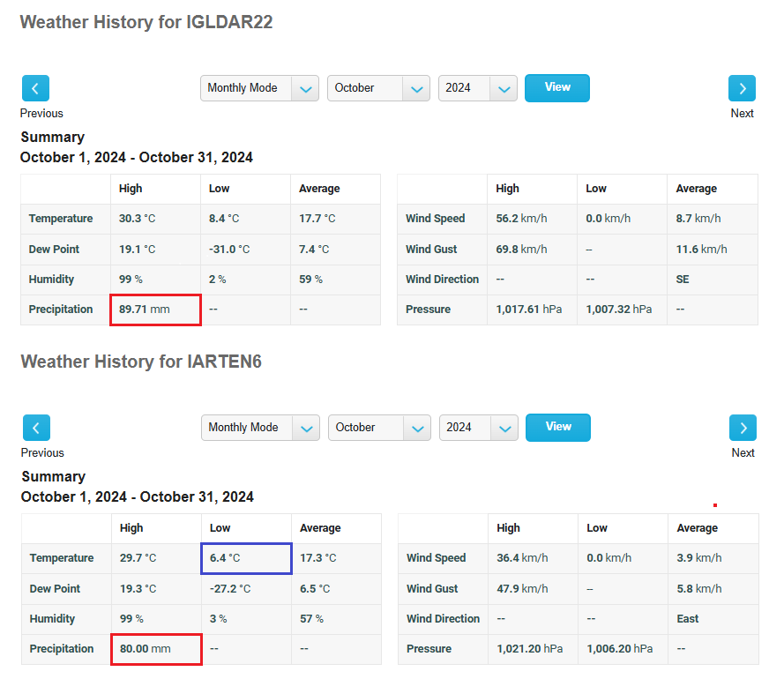Select IARTEN6 wind direction East

tap(688, 619)
